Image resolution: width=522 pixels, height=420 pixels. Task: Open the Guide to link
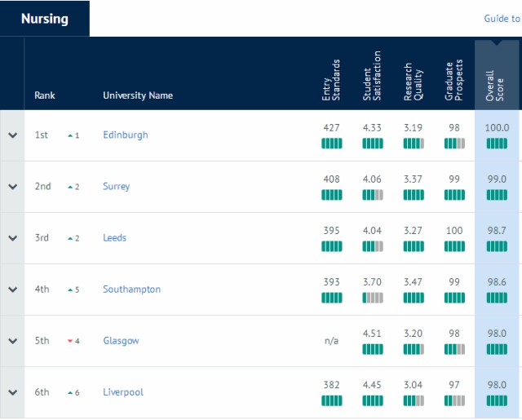point(502,19)
